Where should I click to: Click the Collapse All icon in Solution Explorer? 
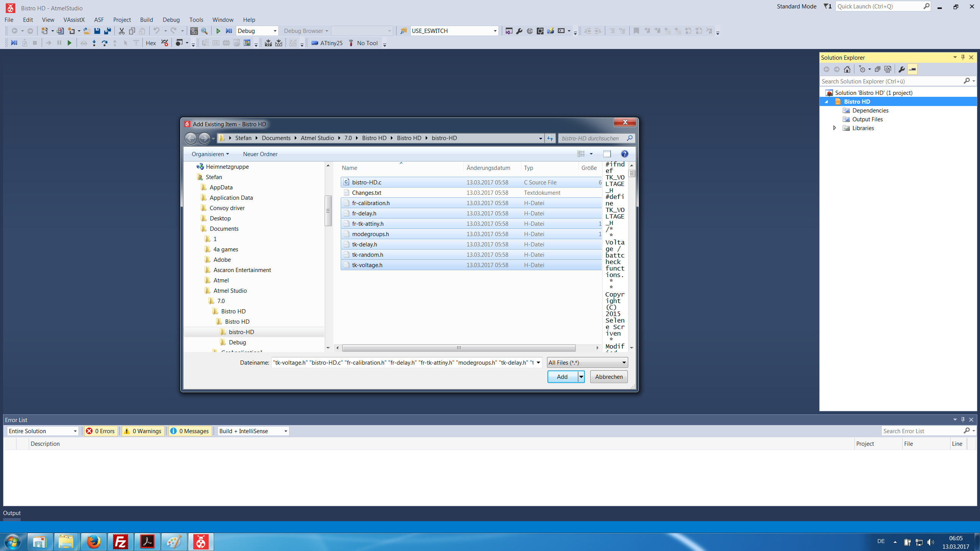877,69
